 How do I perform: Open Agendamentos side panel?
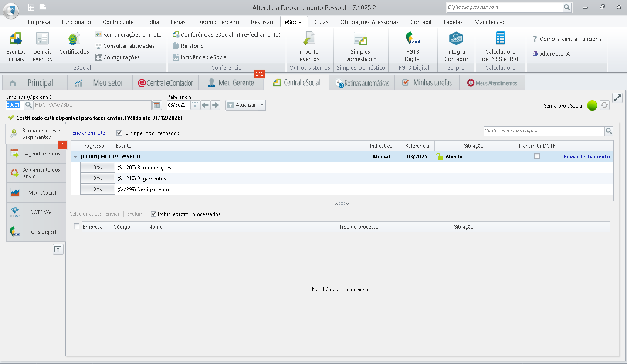[36, 154]
